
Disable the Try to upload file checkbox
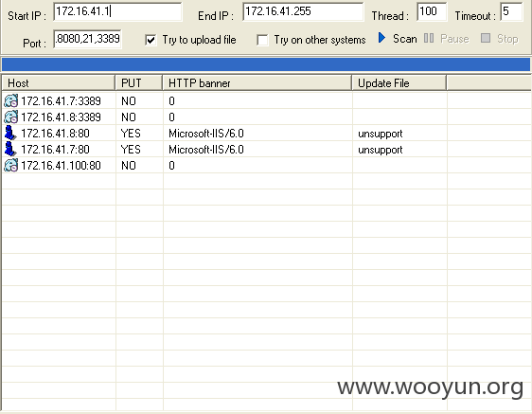(x=151, y=40)
